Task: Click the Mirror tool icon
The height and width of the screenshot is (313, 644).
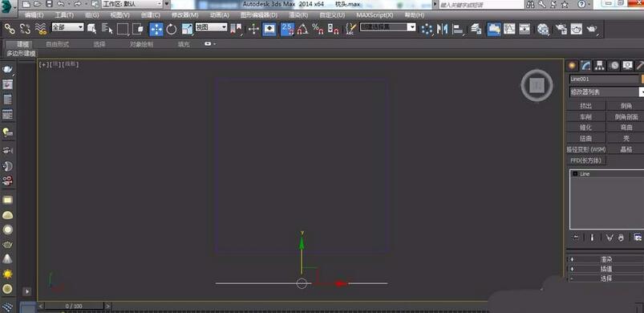Action: (x=443, y=29)
